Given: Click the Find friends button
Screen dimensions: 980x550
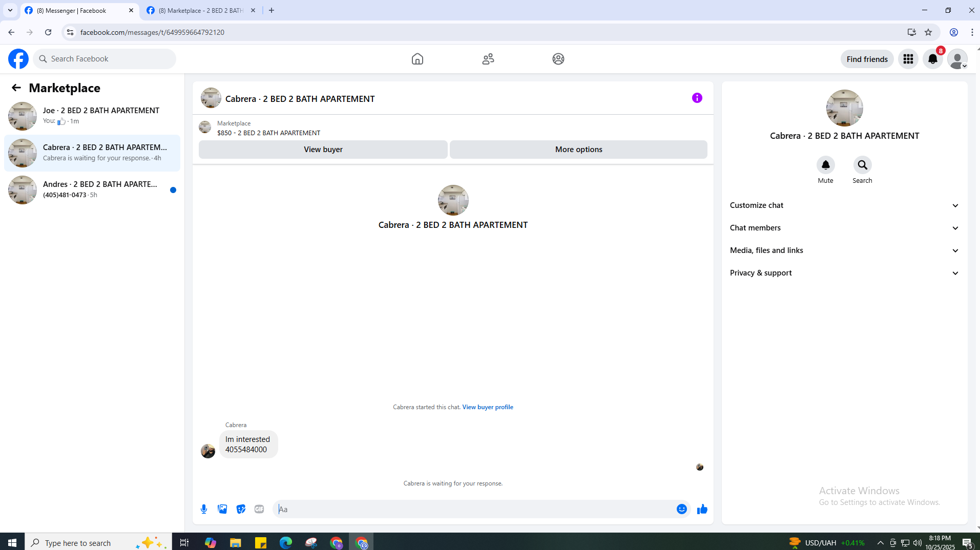Looking at the screenshot, I should (867, 59).
